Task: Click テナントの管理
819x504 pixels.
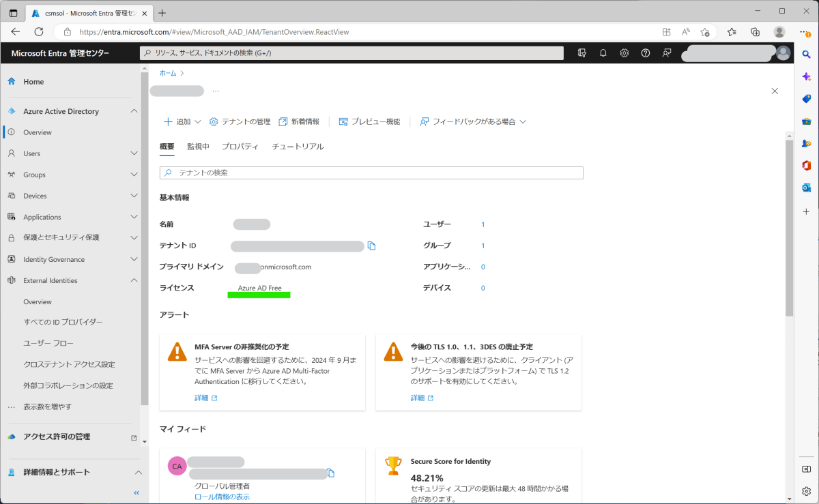Action: click(240, 121)
